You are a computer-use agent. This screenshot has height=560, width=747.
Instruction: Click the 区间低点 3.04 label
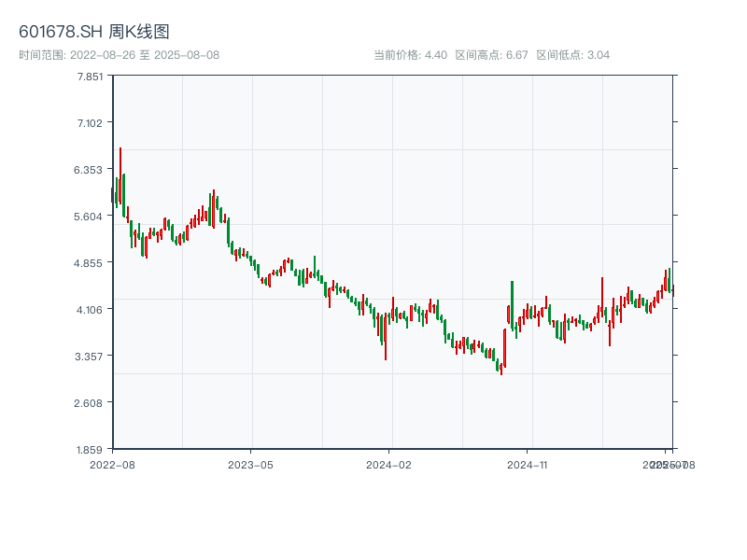(572, 55)
